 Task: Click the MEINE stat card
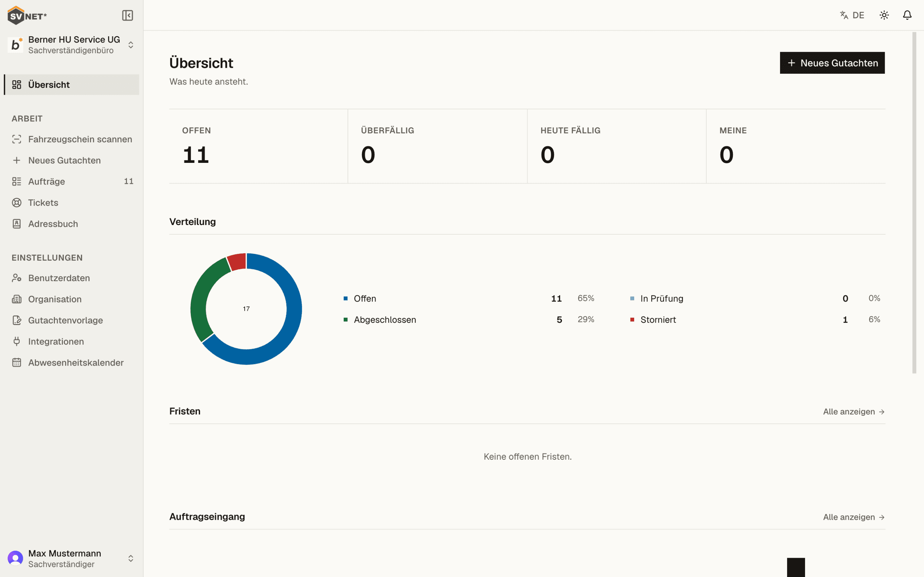click(796, 146)
